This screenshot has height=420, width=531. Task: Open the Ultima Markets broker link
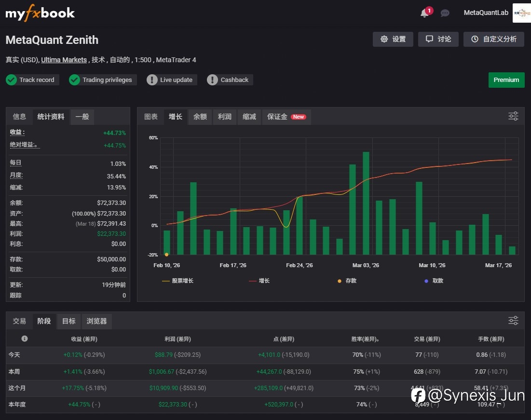(64, 60)
